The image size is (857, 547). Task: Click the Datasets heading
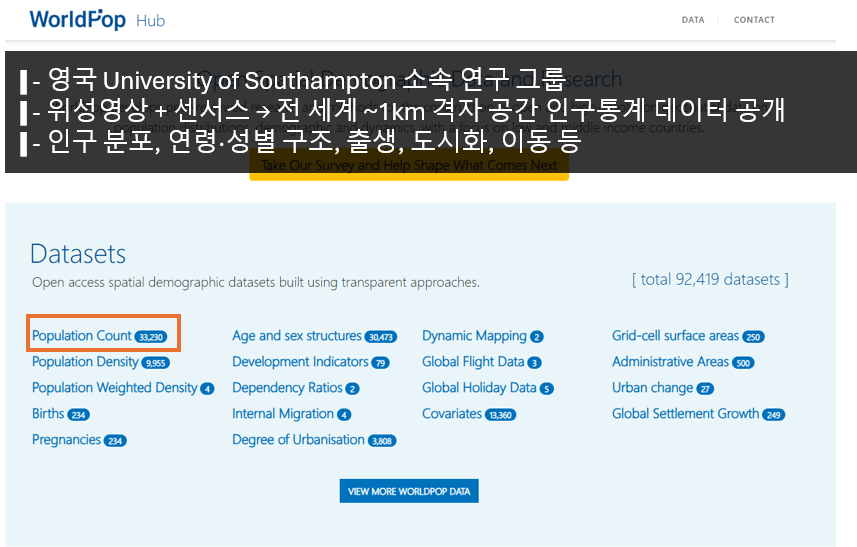point(78,254)
